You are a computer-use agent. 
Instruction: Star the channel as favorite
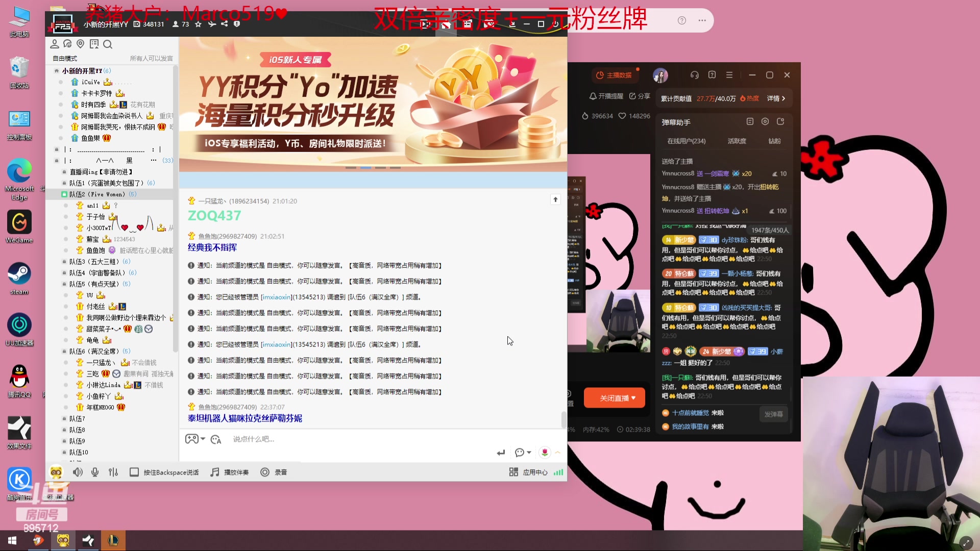(x=198, y=23)
